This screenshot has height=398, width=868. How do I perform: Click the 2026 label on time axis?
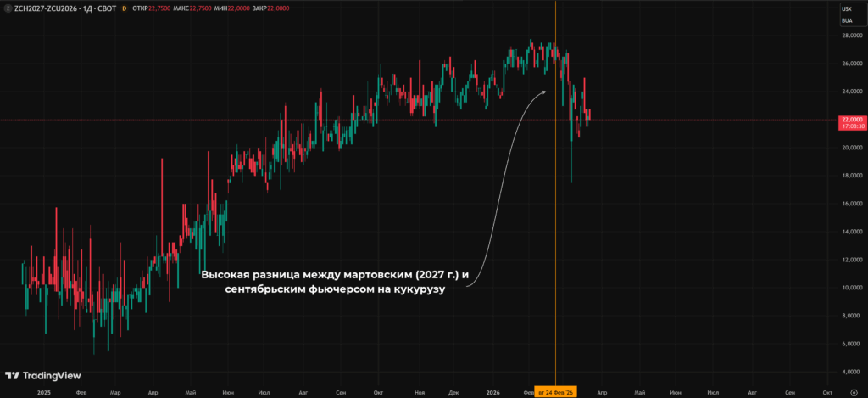[492, 392]
